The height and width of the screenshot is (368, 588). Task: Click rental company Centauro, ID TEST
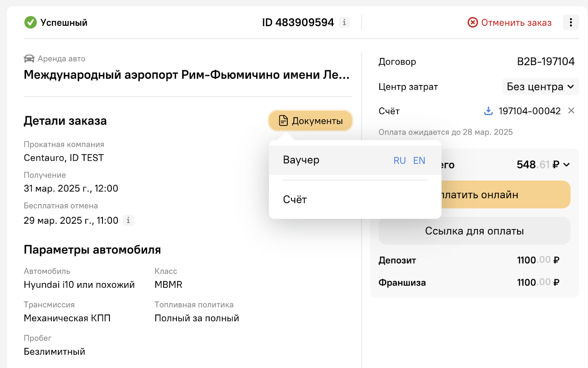64,158
